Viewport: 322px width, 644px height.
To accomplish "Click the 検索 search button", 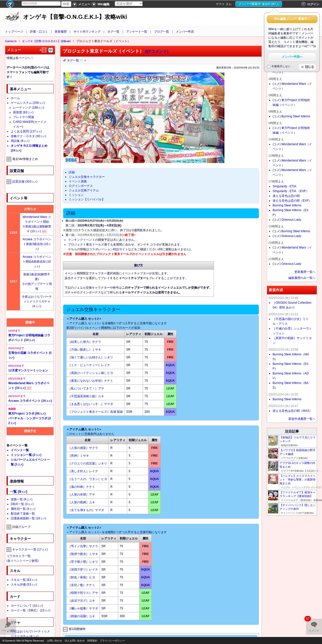I will pos(66,4).
